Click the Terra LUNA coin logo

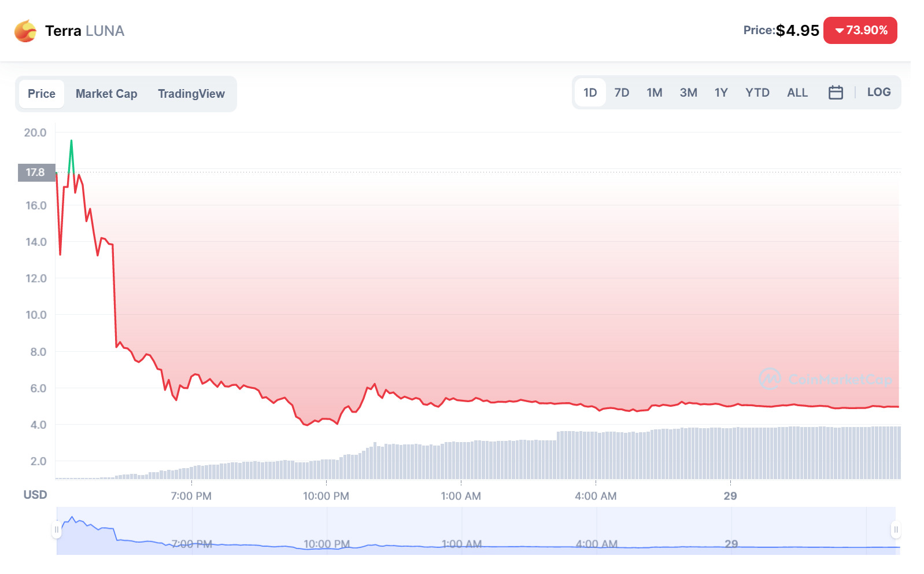click(x=25, y=31)
